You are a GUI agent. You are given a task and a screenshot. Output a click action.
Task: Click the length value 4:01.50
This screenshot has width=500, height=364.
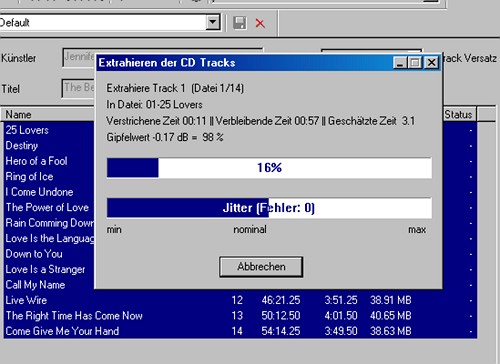click(x=341, y=316)
